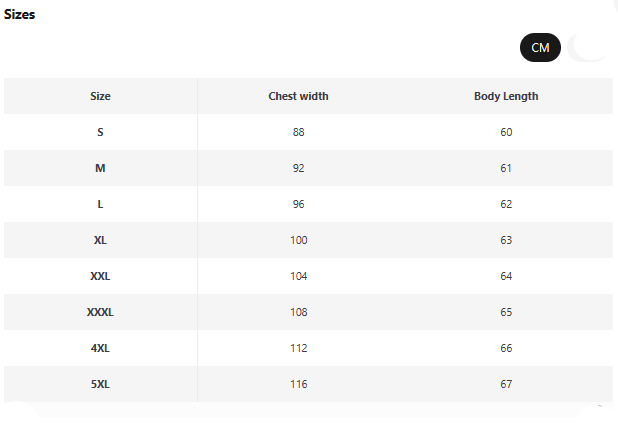Select the M size row label
The image size is (618, 424).
(x=100, y=168)
